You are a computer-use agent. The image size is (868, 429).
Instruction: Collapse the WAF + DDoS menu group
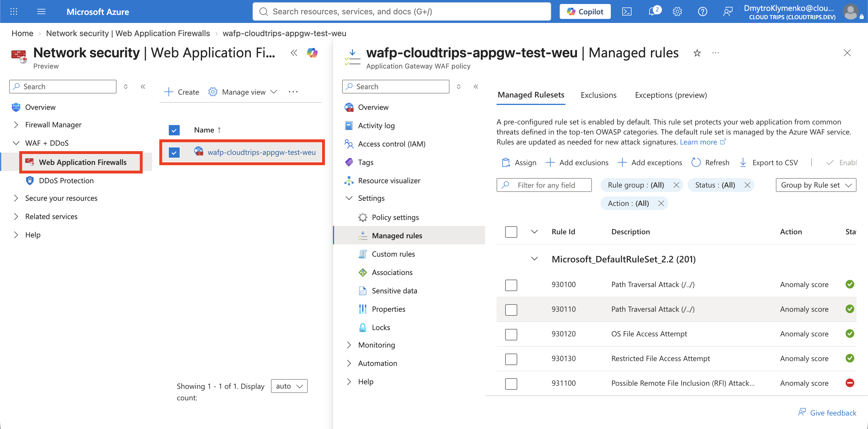click(16, 143)
